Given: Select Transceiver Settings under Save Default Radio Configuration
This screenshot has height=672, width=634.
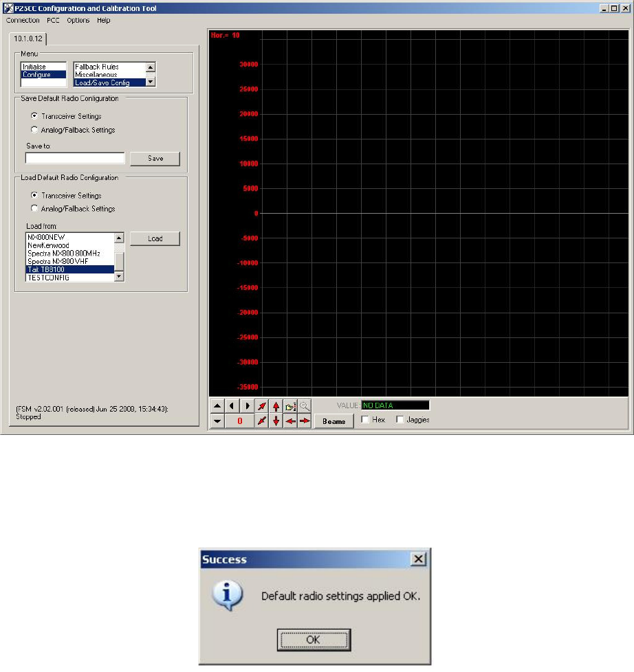Looking at the screenshot, I should 34,115.
